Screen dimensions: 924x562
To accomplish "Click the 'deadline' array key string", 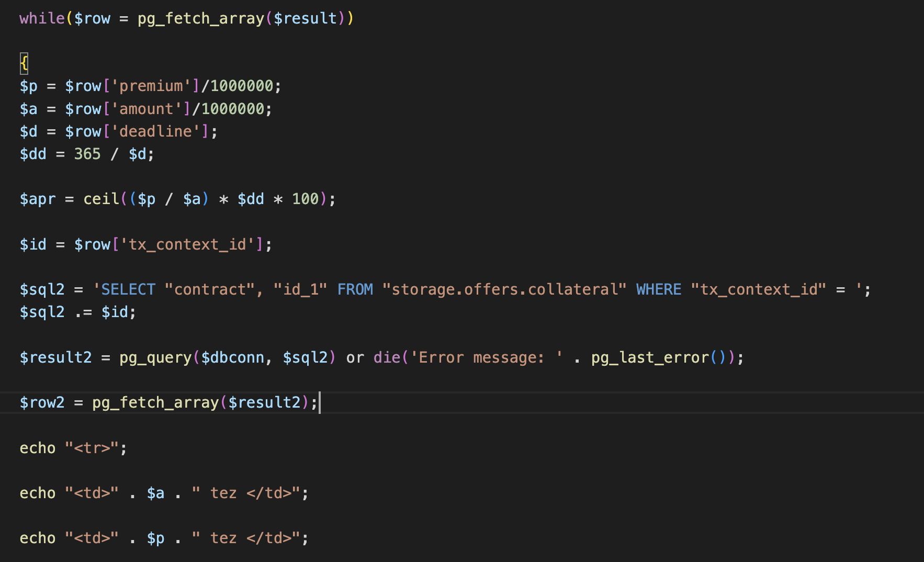I will point(156,131).
